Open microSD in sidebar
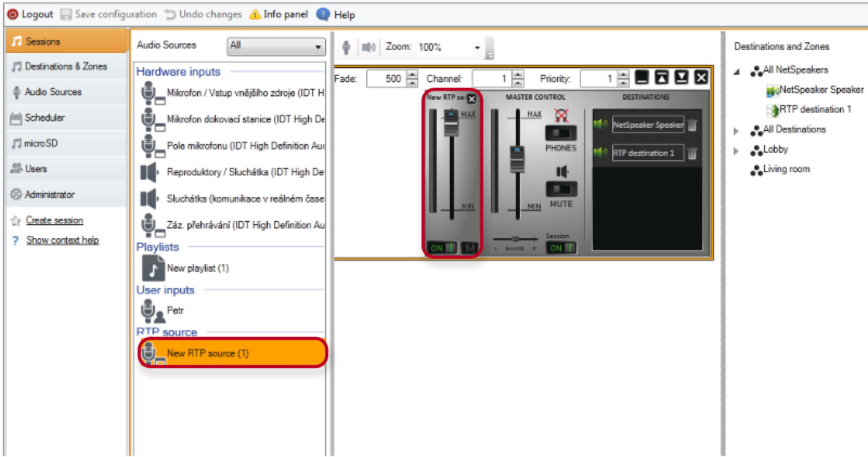 (x=67, y=143)
